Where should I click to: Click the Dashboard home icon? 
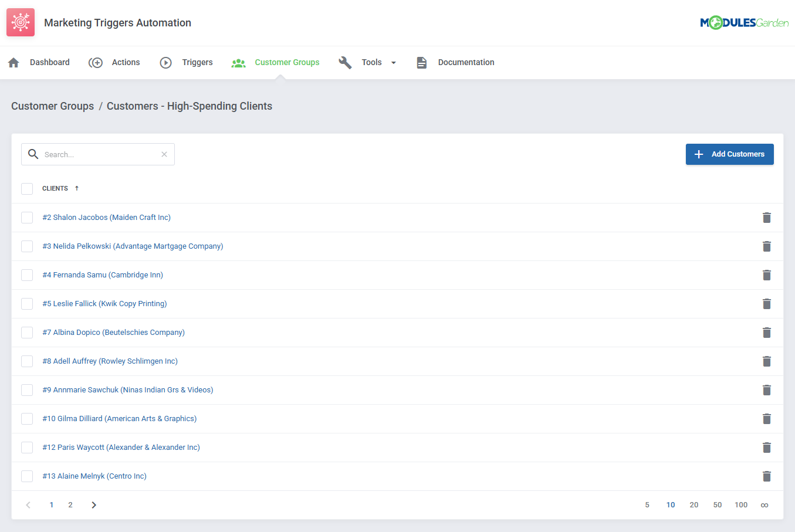[x=13, y=62]
